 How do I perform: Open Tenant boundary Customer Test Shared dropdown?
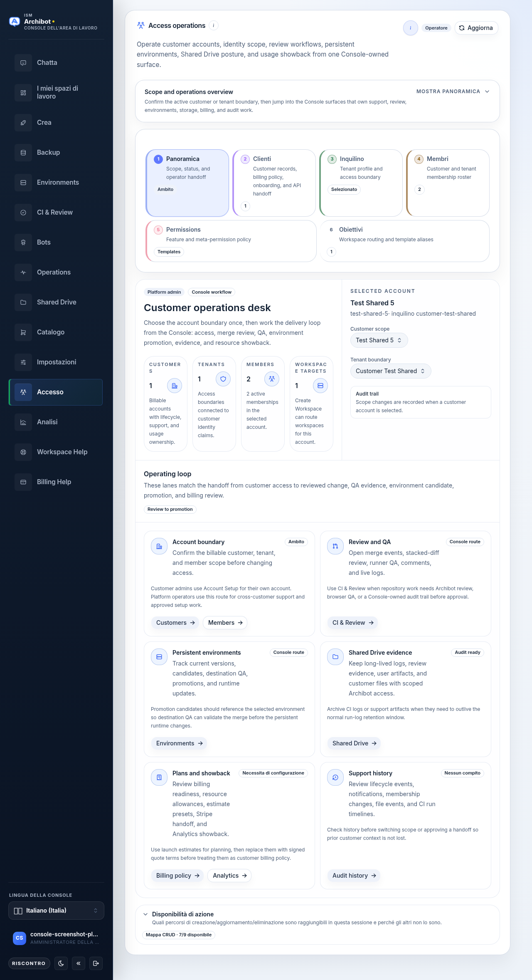(x=391, y=371)
